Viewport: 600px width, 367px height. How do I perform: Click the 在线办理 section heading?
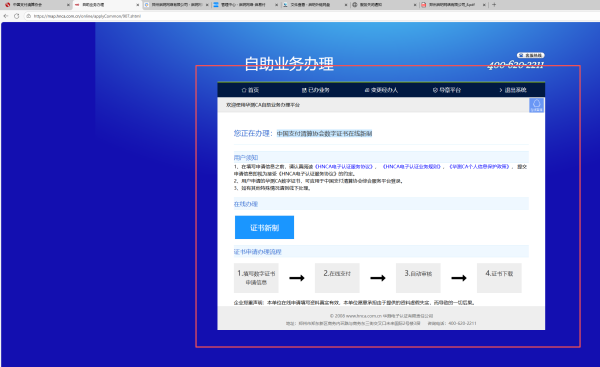[x=246, y=204]
